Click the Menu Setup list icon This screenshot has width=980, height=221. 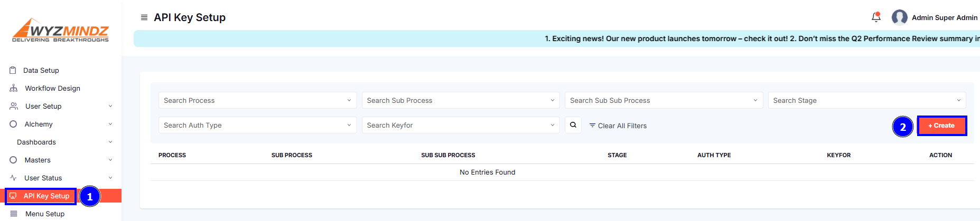coord(14,214)
